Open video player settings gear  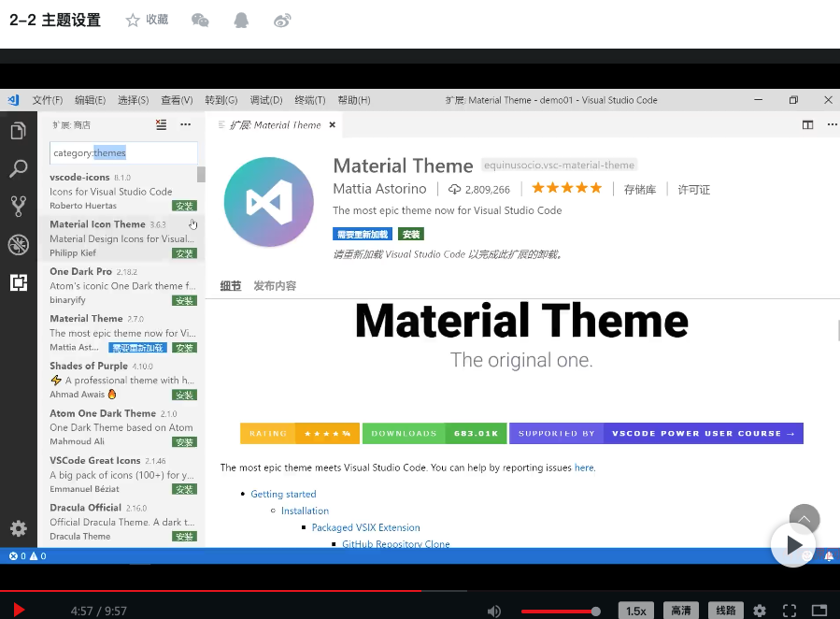coord(760,611)
